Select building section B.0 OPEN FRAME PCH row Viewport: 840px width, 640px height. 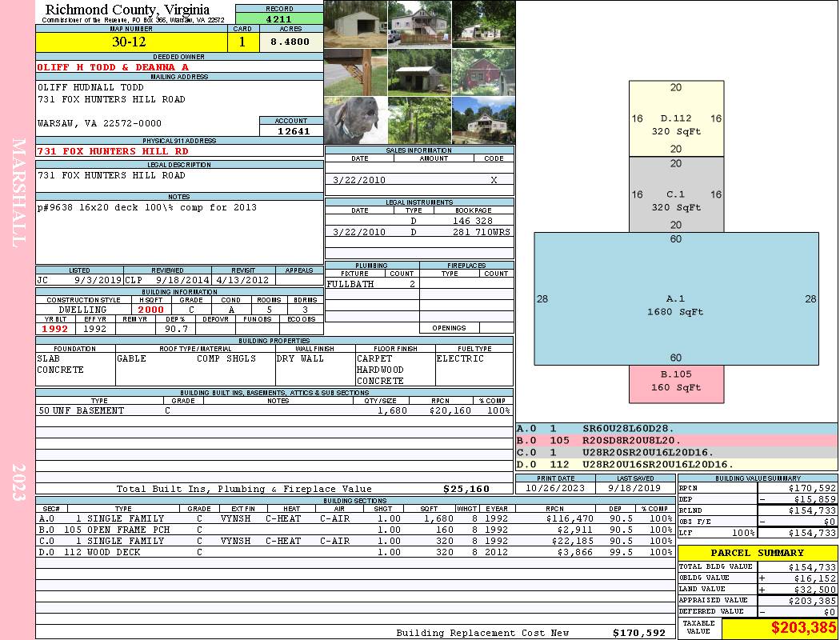coord(355,530)
